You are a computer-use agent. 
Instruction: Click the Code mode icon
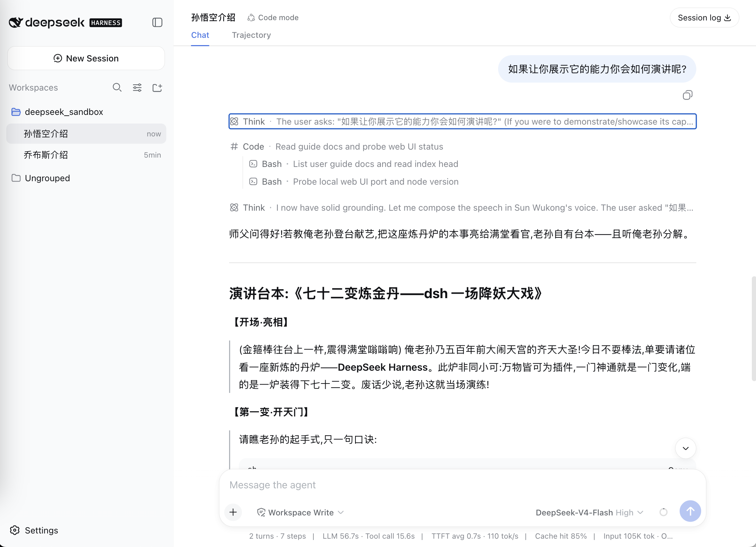click(251, 18)
